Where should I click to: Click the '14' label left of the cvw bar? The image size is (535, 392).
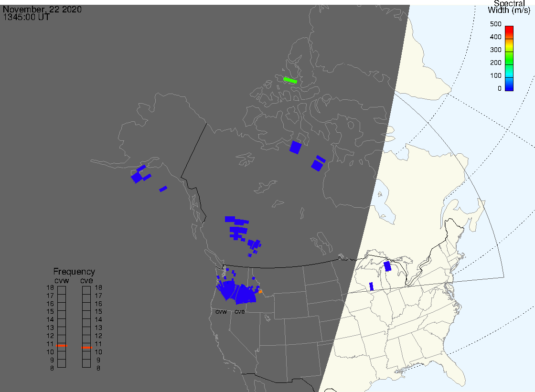click(x=50, y=320)
